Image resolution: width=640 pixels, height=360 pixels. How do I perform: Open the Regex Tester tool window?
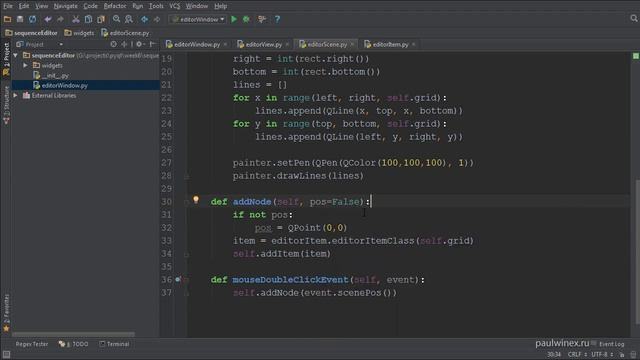click(x=31, y=344)
